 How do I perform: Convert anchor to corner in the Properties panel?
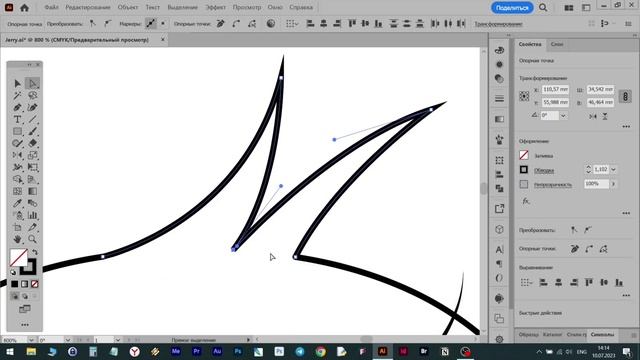point(574,230)
